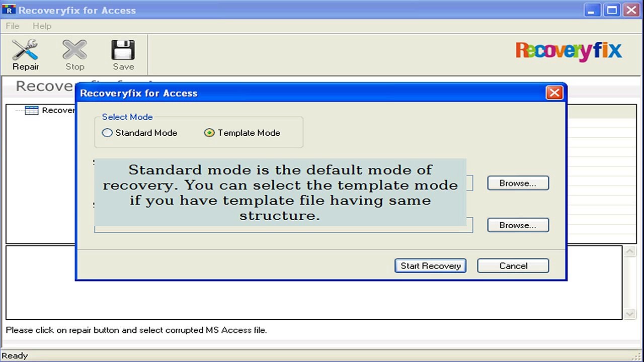
Task: Maximize the main Recoveryfix window
Action: point(612,10)
